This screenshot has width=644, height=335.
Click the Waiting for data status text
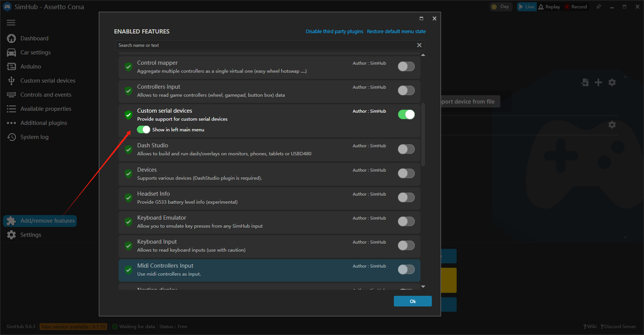pyautogui.click(x=137, y=327)
